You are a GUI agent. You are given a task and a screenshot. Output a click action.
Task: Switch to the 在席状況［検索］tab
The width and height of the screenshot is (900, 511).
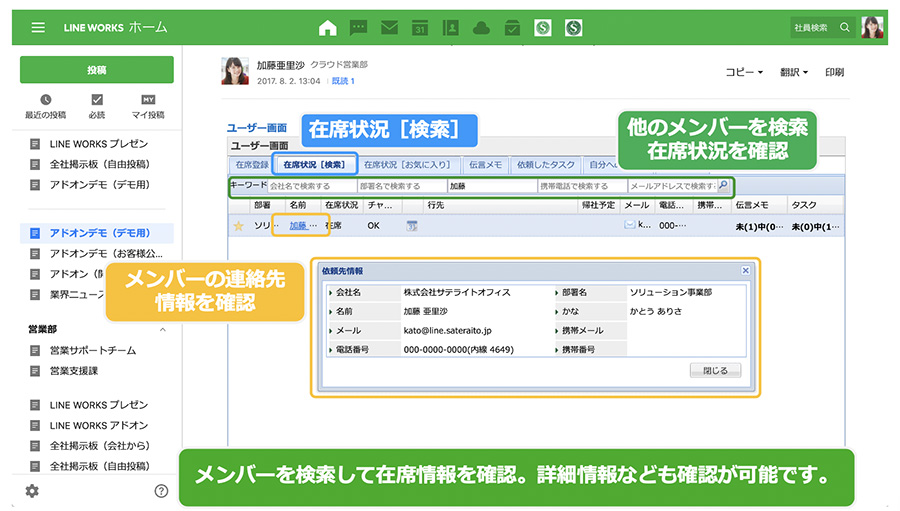pos(314,165)
